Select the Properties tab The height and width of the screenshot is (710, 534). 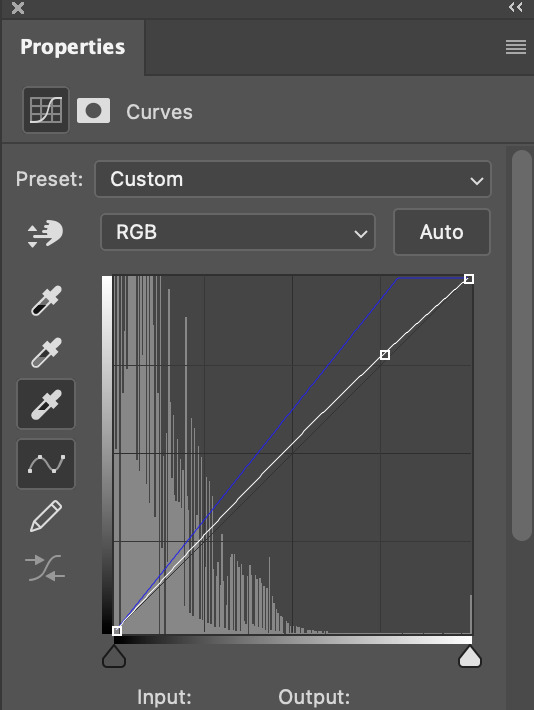coord(72,47)
